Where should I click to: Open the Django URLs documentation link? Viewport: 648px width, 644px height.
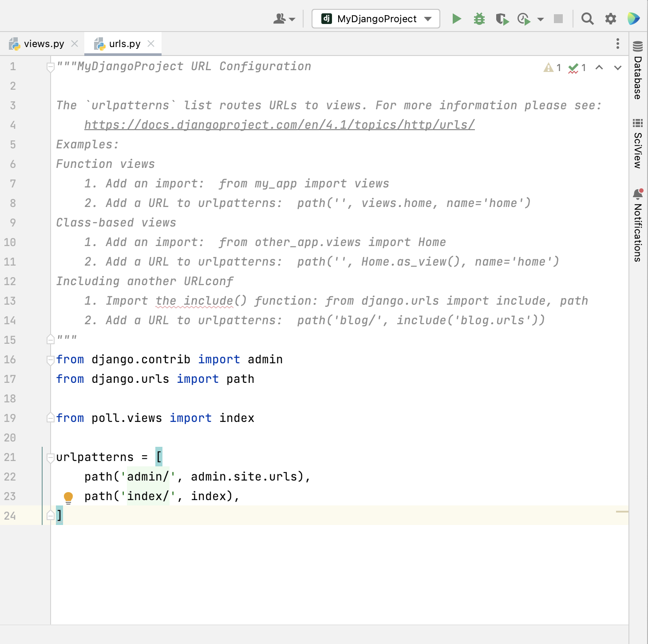pos(279,125)
